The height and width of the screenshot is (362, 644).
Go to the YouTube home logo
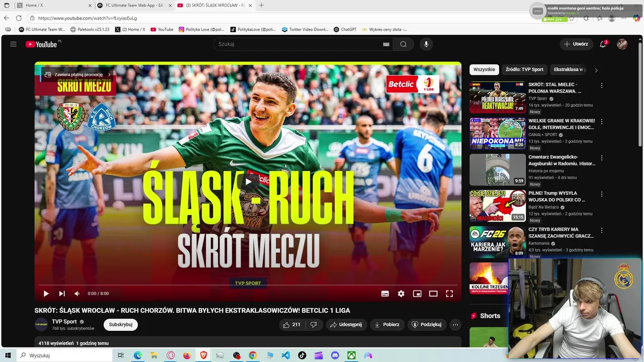tap(41, 44)
